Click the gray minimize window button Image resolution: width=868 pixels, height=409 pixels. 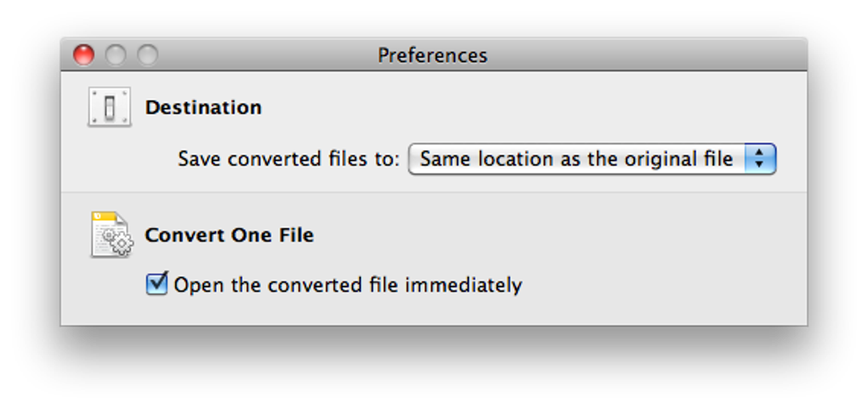click(116, 55)
